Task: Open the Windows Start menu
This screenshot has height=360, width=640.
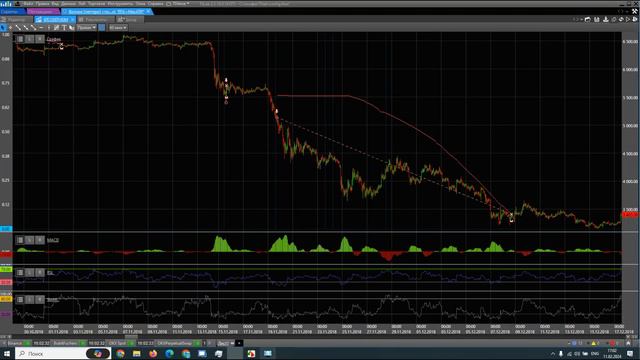Action: [x=7, y=353]
